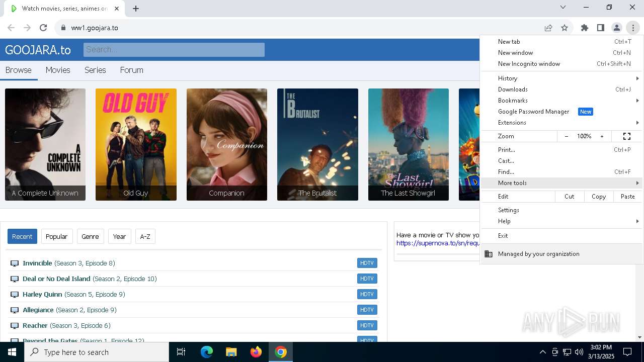Image resolution: width=644 pixels, height=362 pixels.
Task: Show hidden tray icons chevron
Action: (x=542, y=352)
